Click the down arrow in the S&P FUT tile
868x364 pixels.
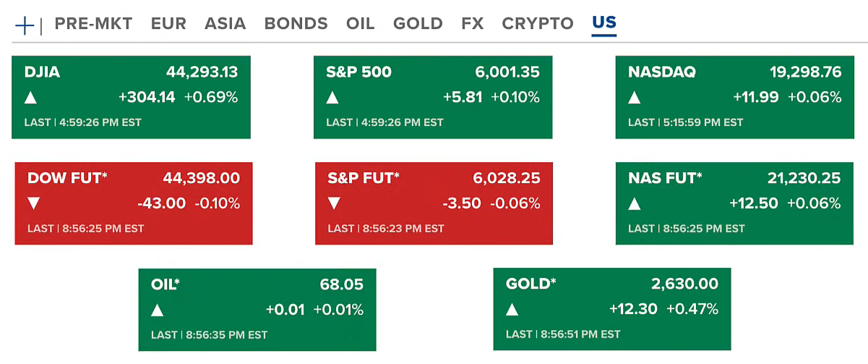(334, 203)
